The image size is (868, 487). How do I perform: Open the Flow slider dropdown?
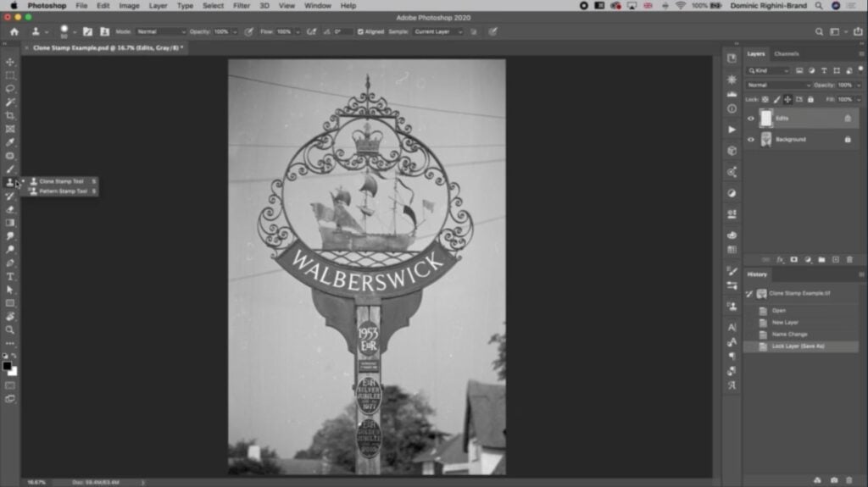298,31
